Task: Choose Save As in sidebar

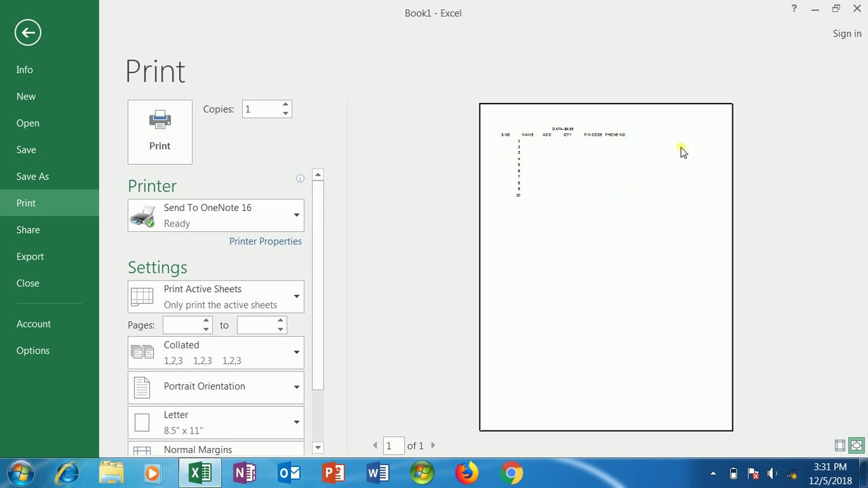Action: click(x=50, y=176)
